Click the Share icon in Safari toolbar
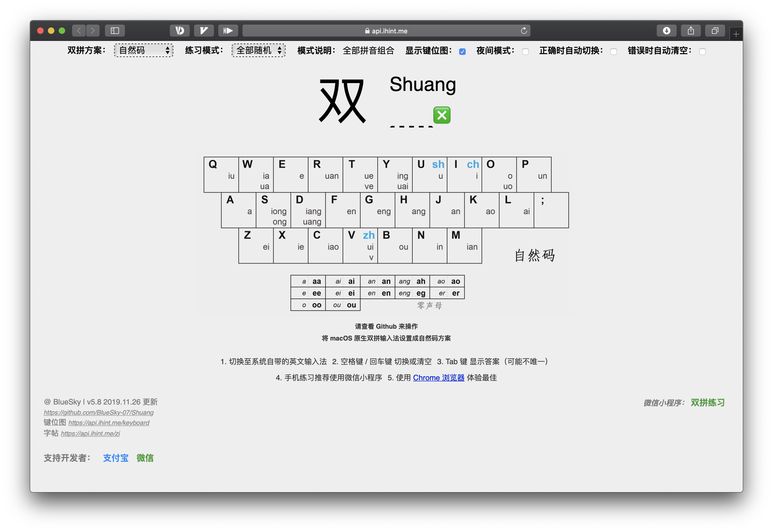Viewport: 773px width, 532px height. coord(691,31)
